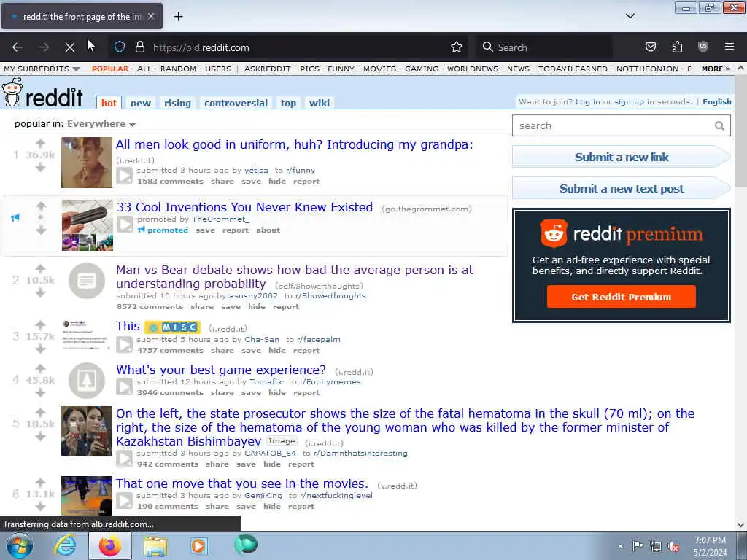
Task: Save to Pocket icon in toolbar
Action: click(x=650, y=47)
